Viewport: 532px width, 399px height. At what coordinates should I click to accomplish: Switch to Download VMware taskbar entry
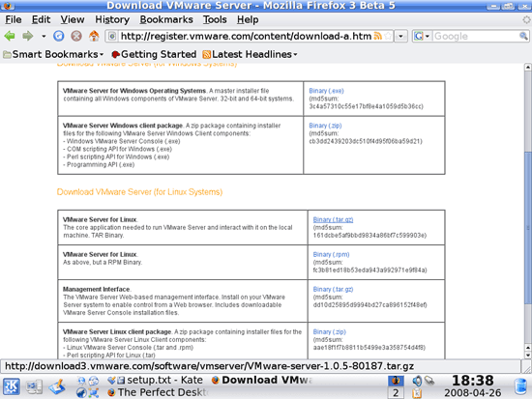coord(261,381)
